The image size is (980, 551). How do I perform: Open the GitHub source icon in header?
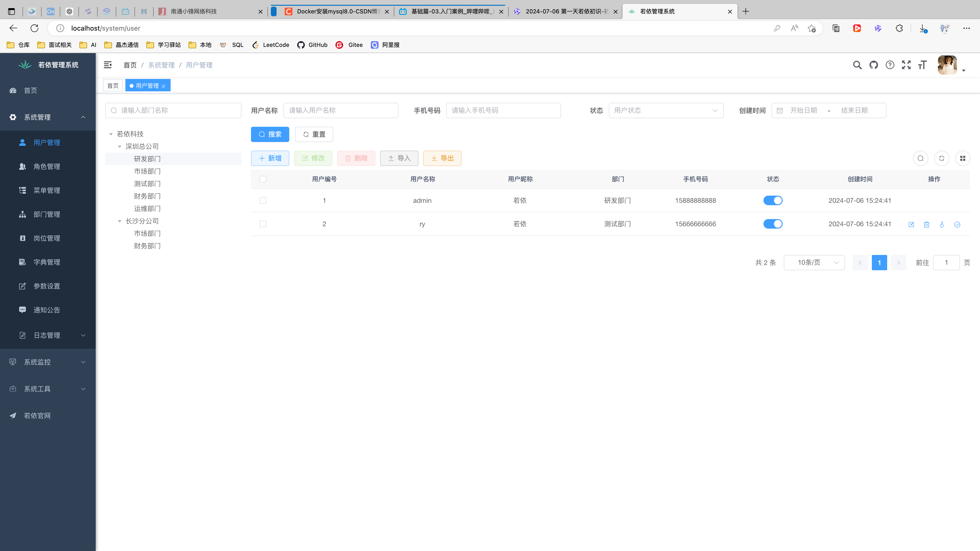(x=874, y=65)
